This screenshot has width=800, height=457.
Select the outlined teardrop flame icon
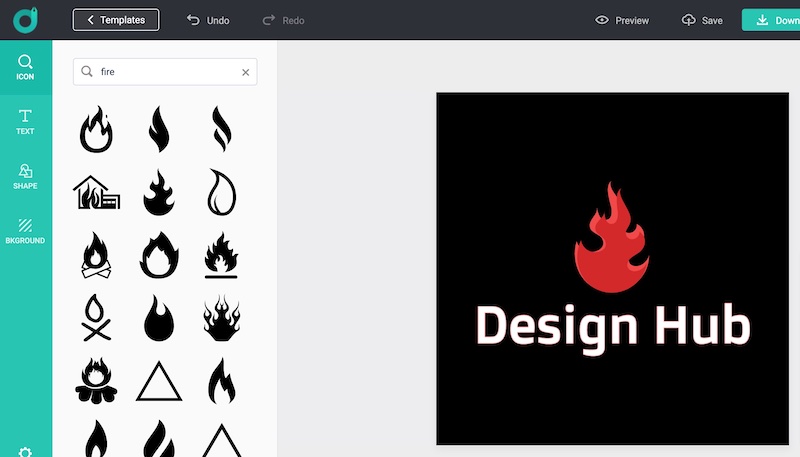[221, 192]
